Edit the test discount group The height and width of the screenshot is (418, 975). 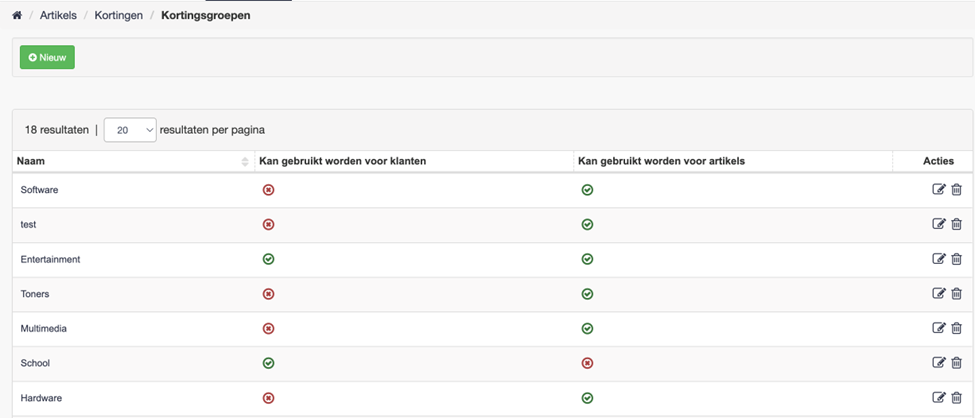[939, 225]
